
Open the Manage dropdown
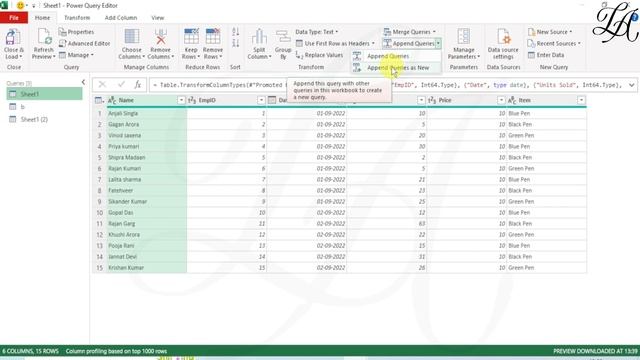pyautogui.click(x=76, y=55)
